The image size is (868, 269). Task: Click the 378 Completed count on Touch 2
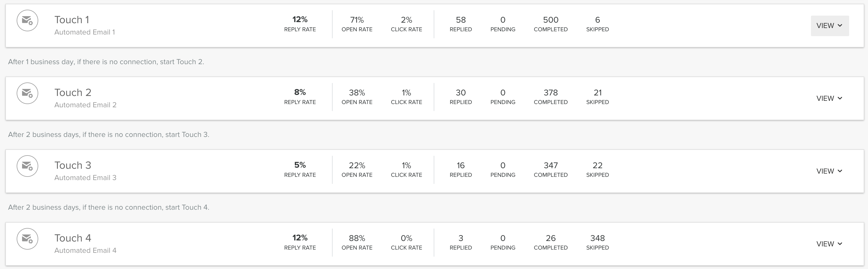(551, 93)
